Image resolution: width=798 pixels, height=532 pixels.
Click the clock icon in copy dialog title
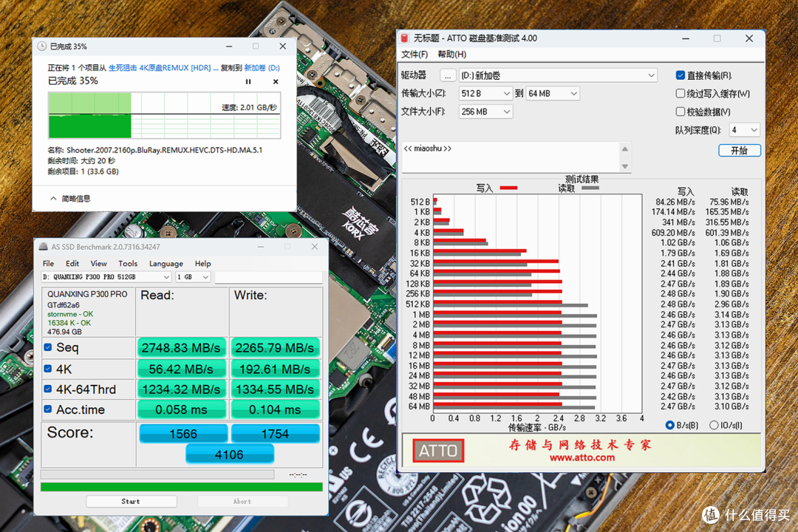coord(41,47)
